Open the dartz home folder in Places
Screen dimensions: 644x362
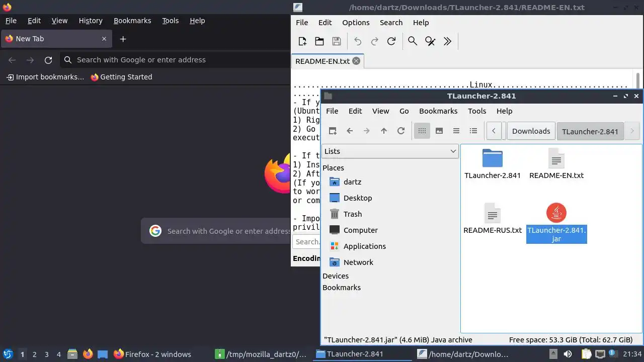tap(352, 182)
